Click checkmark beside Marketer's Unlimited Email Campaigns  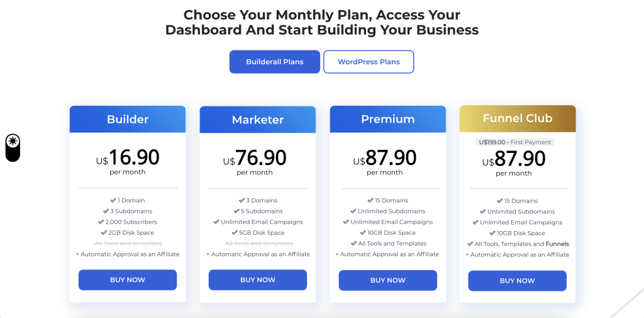pos(216,222)
